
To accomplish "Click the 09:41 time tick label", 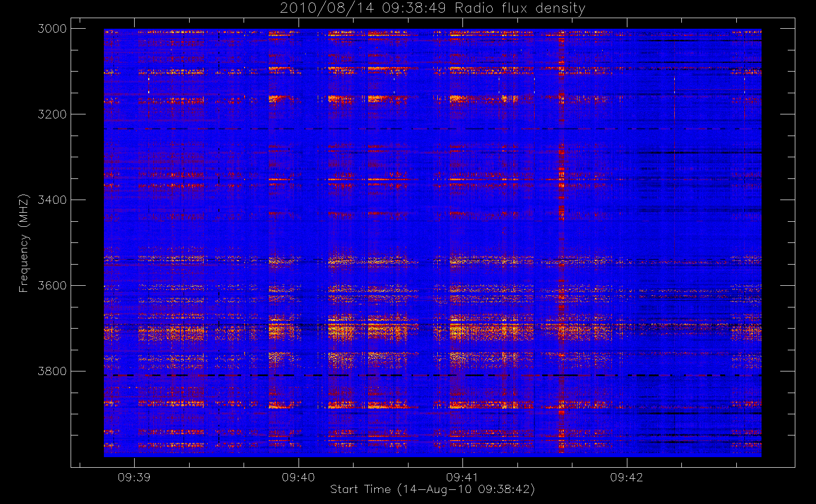I will pyautogui.click(x=462, y=477).
